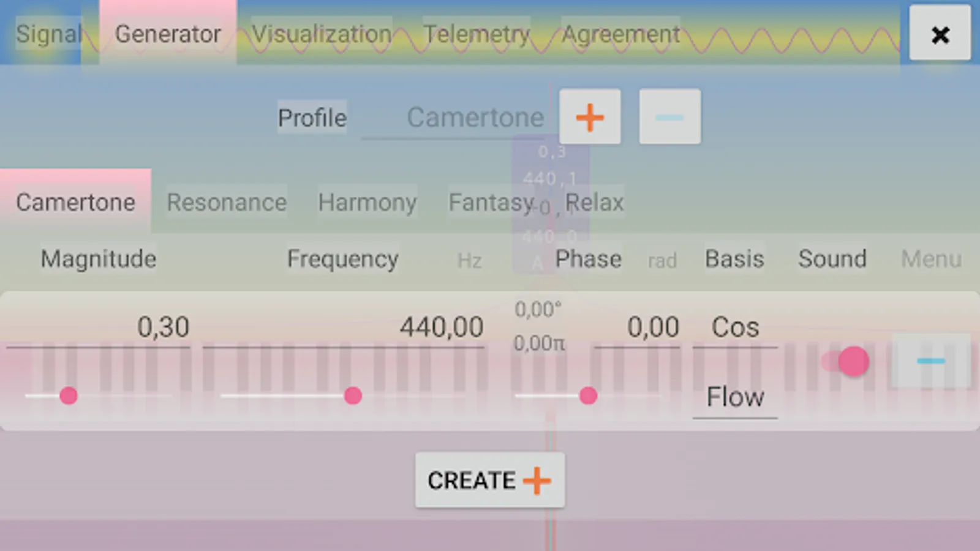Click the Menu column label

tap(931, 260)
